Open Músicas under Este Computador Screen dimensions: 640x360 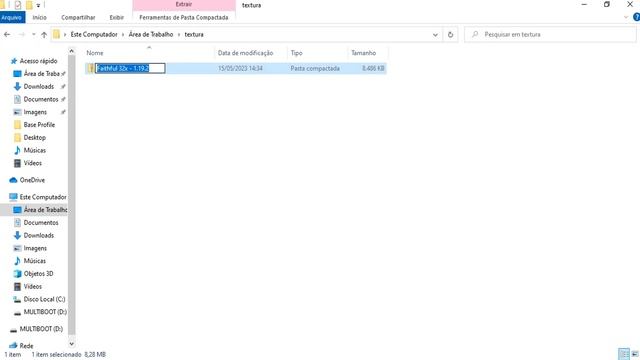click(34, 261)
